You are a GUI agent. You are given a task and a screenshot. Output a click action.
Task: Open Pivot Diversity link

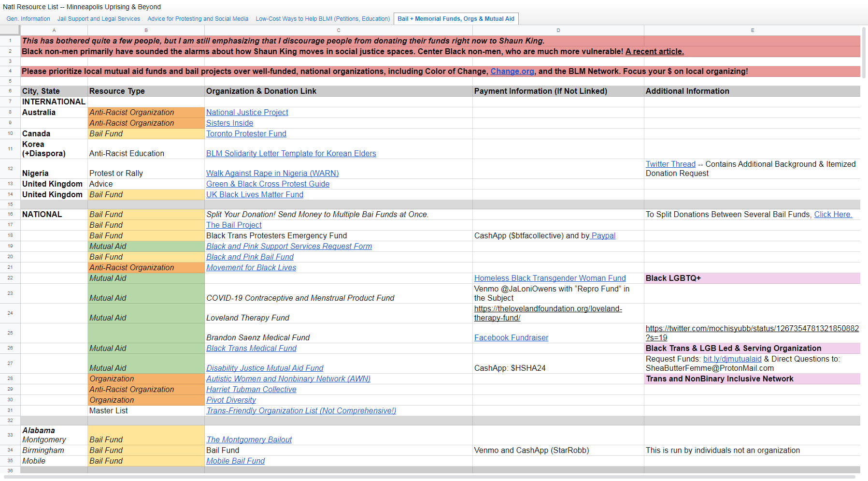pyautogui.click(x=231, y=400)
